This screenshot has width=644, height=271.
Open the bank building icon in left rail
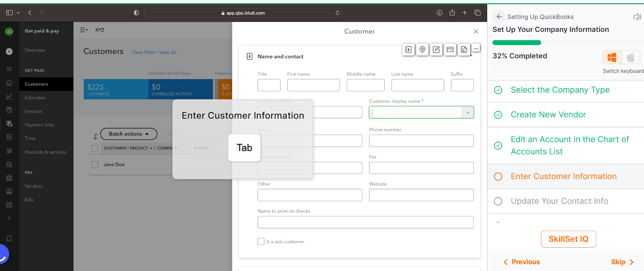click(x=9, y=178)
